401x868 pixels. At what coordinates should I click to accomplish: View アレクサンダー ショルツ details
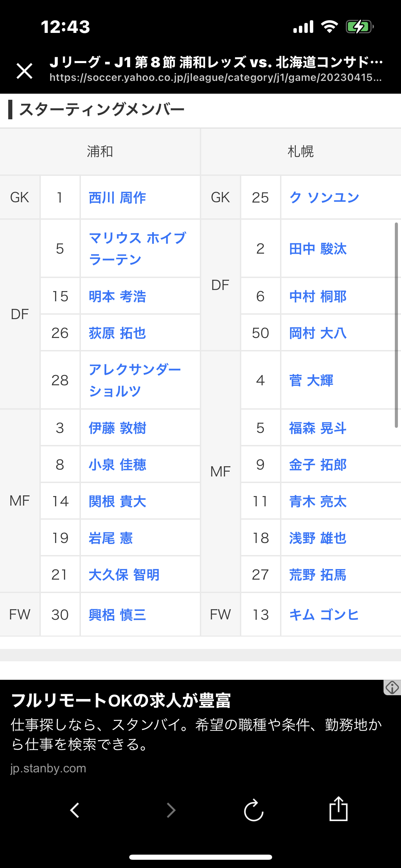point(135,380)
